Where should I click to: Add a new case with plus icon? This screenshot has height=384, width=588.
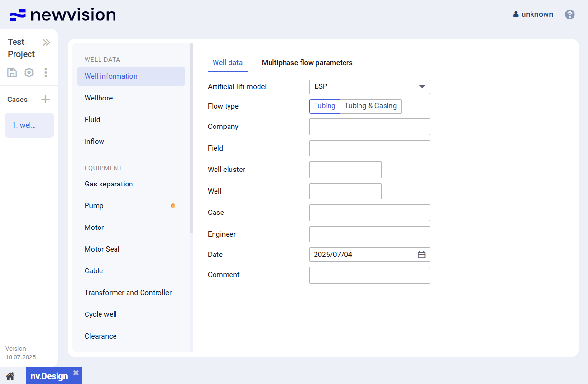pyautogui.click(x=45, y=100)
